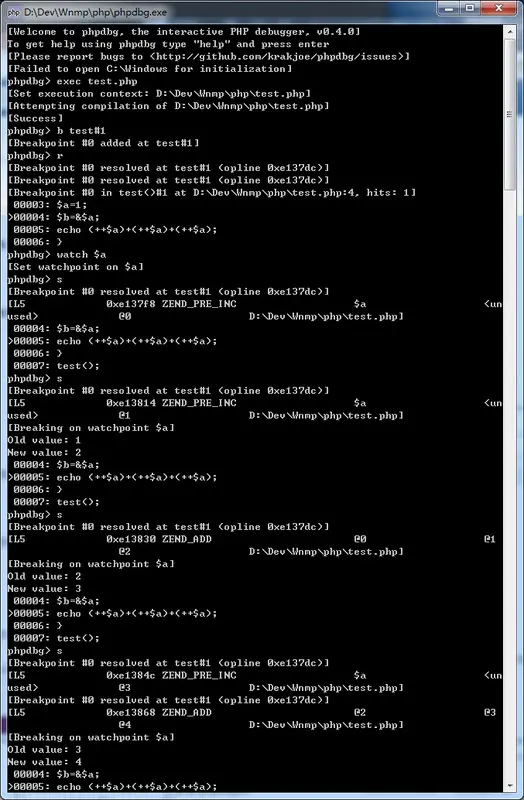Click the "watch $a" command line
Viewport: 524px width, 800px height.
[x=82, y=255]
